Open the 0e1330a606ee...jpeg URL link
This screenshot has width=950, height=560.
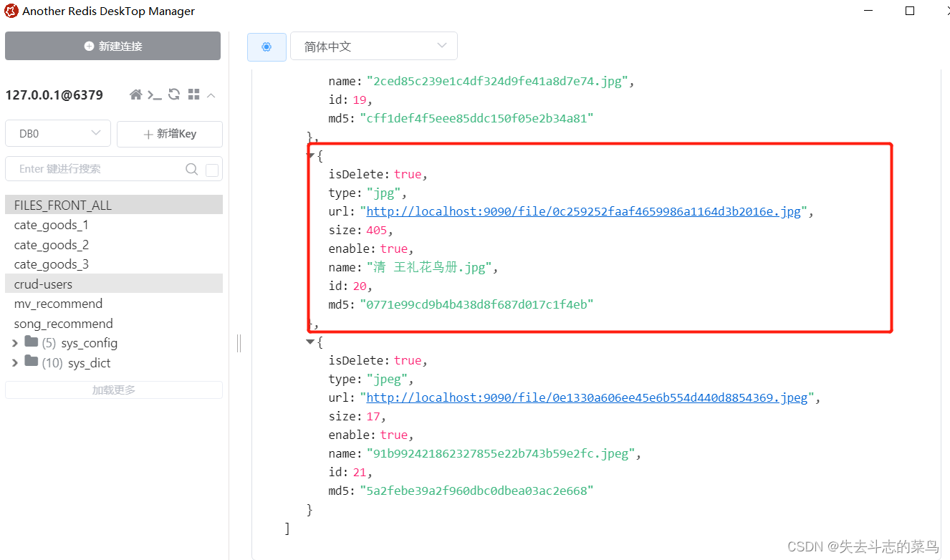pyautogui.click(x=587, y=397)
